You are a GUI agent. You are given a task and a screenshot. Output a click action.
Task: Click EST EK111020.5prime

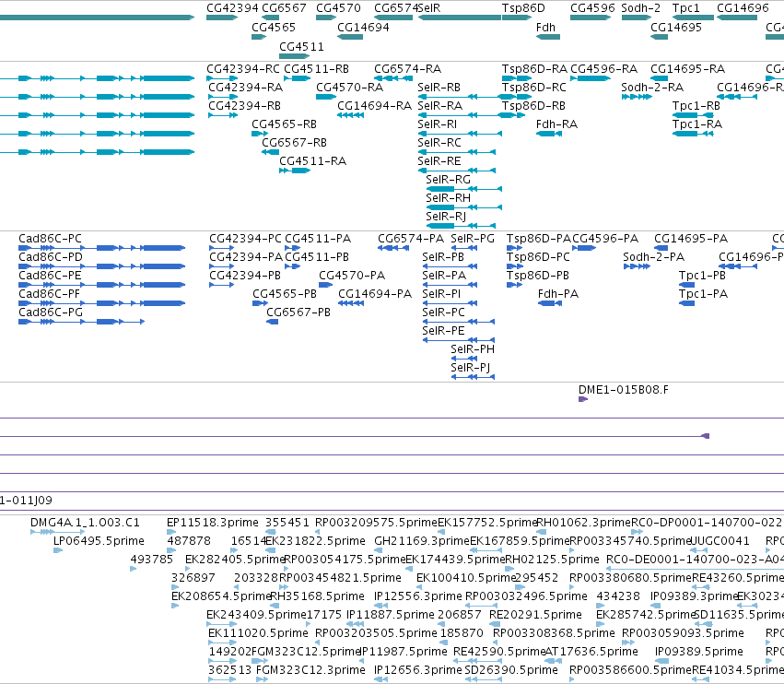point(258,633)
